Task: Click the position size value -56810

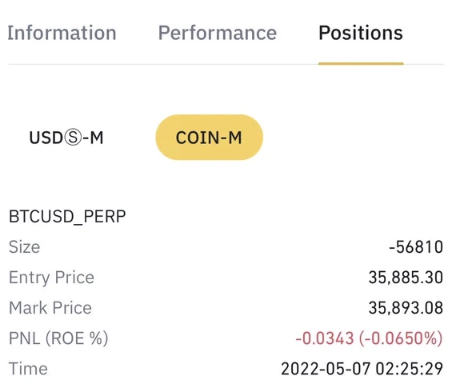Action: (416, 247)
